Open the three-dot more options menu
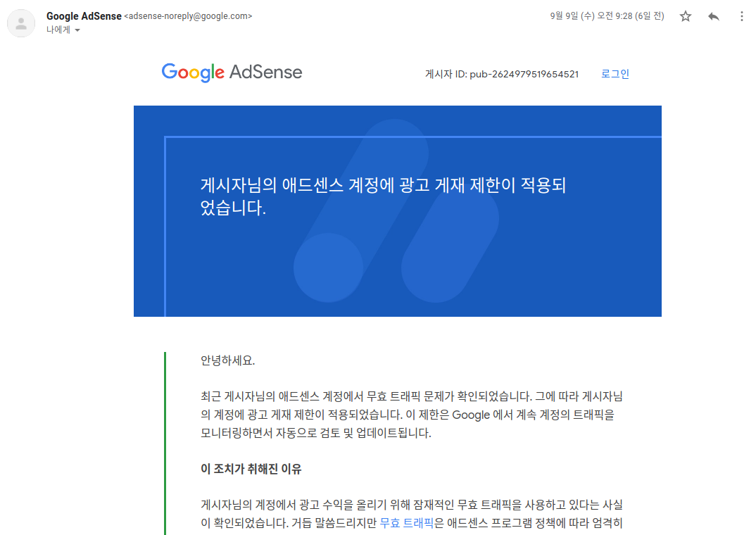 tap(741, 16)
